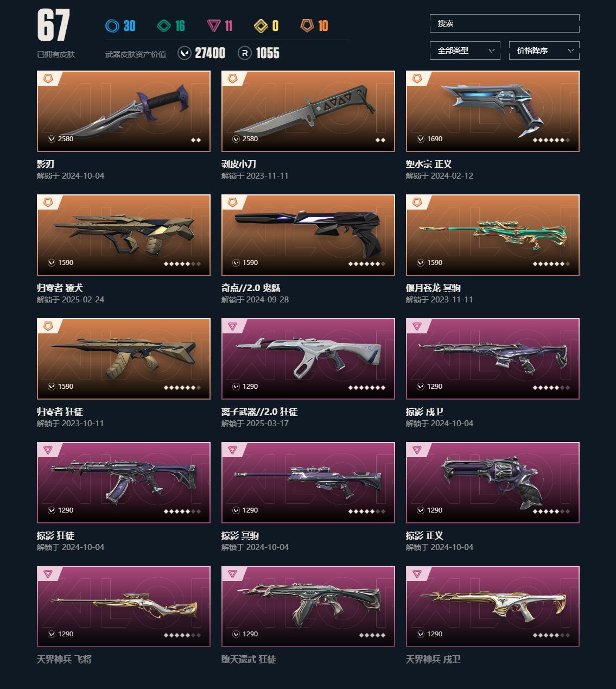
Task: Open the 价格降序 sort dropdown
Action: pos(544,50)
